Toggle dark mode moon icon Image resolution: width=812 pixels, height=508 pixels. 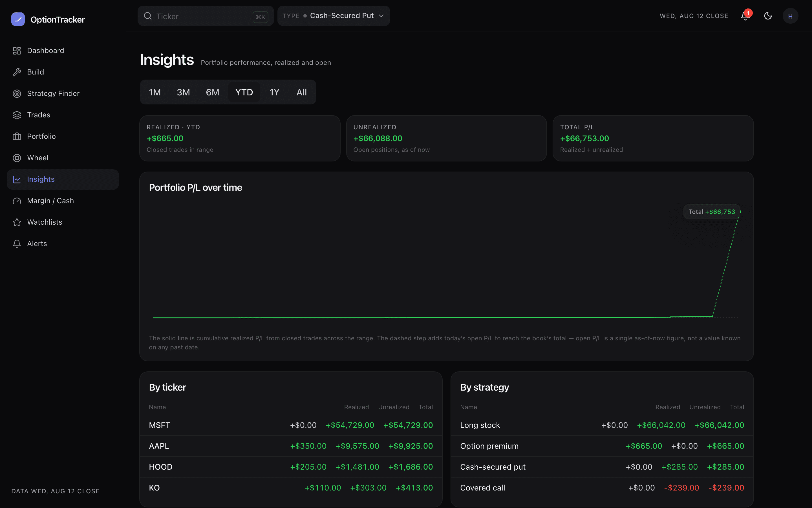coord(768,16)
